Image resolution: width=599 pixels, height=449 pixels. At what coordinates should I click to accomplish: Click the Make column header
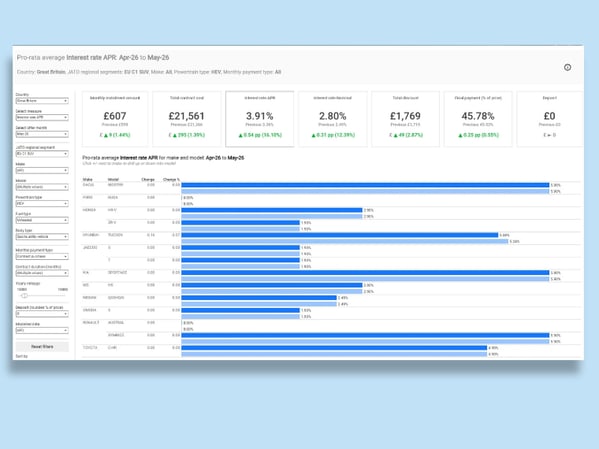point(87,179)
